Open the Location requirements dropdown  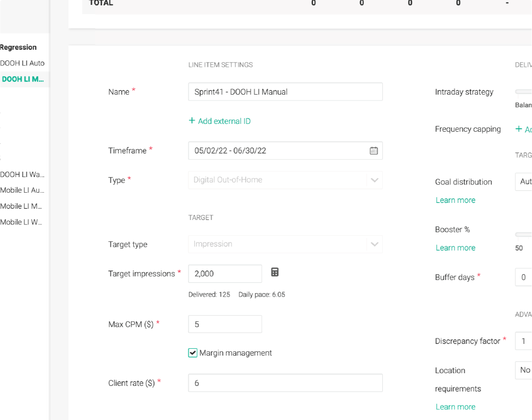pos(523,370)
